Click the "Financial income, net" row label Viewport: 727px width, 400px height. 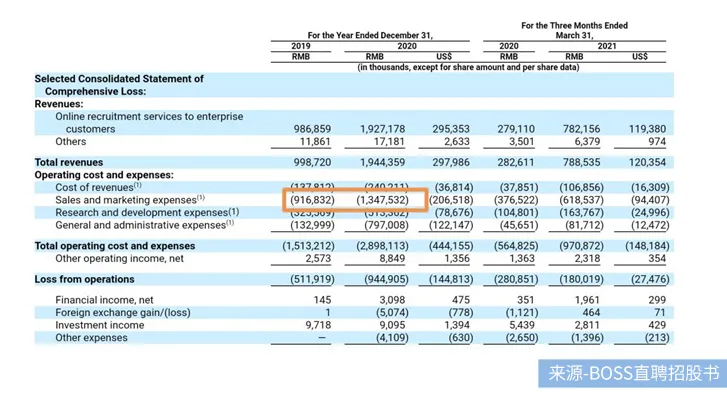[105, 299]
